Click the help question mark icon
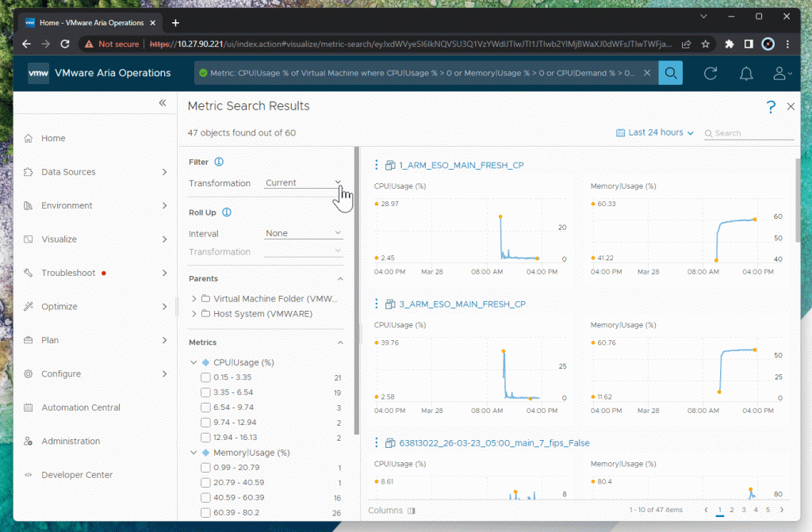812x532 pixels. tap(770, 106)
